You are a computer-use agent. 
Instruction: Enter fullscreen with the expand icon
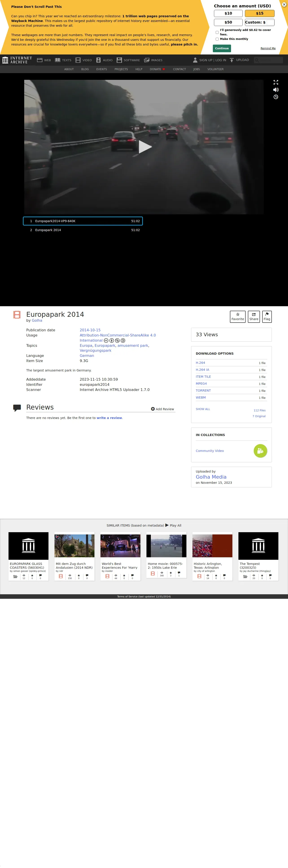[276, 82]
